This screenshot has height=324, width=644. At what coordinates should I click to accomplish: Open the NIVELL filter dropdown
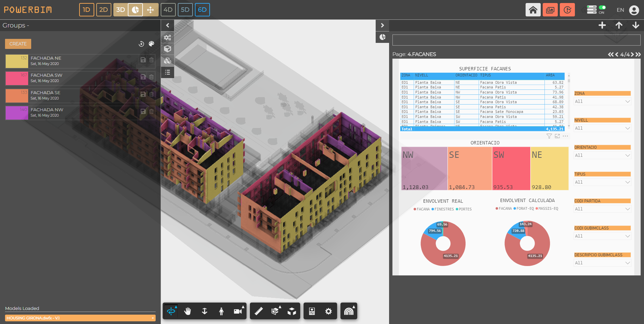click(602, 128)
